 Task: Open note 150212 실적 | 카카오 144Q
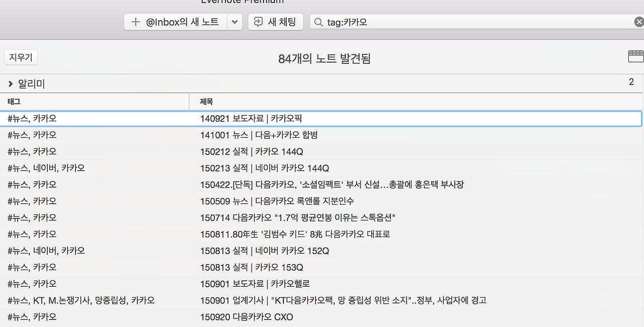pyautogui.click(x=321, y=151)
